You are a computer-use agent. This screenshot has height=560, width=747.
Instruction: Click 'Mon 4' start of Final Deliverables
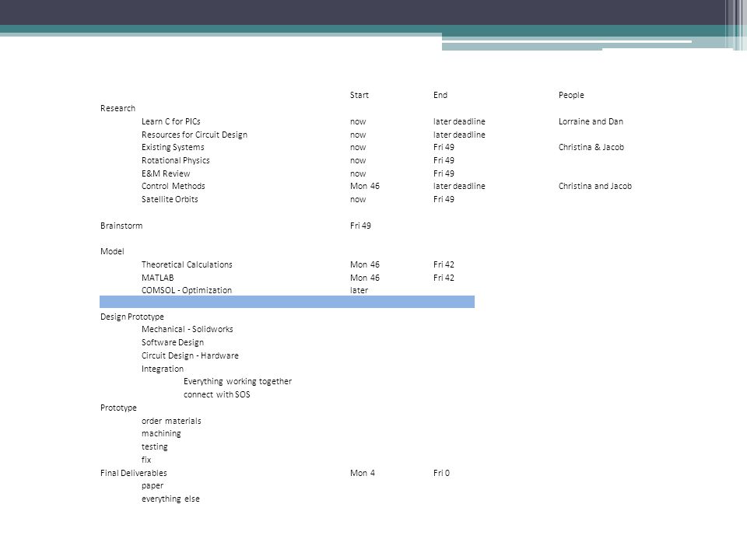pos(363,473)
